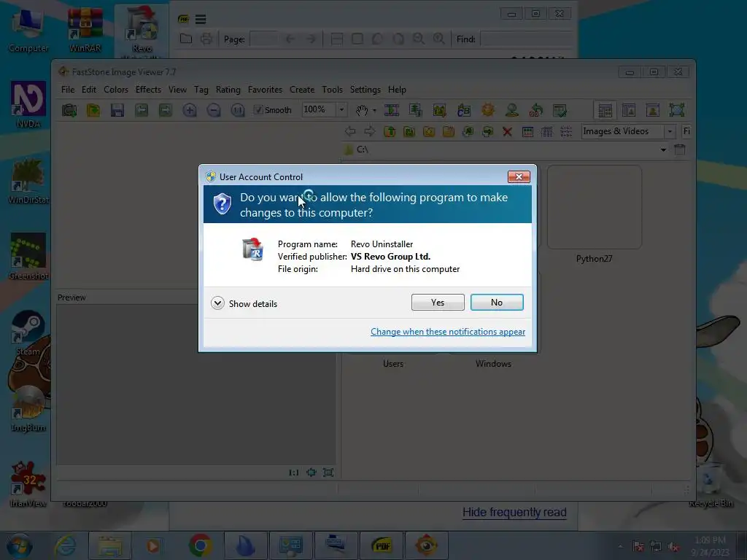Click the actual size 1:1 toolbar icon
The height and width of the screenshot is (560, 747).
(238, 111)
